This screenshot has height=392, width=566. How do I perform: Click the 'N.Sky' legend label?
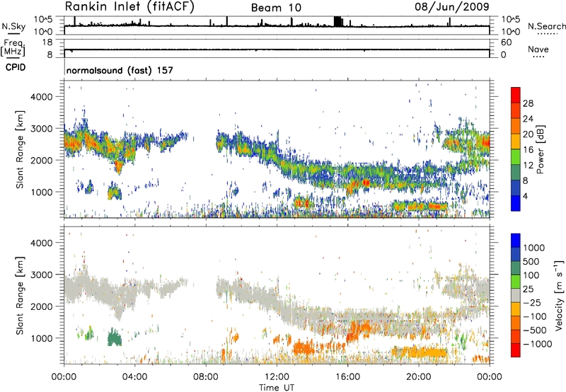13,26
